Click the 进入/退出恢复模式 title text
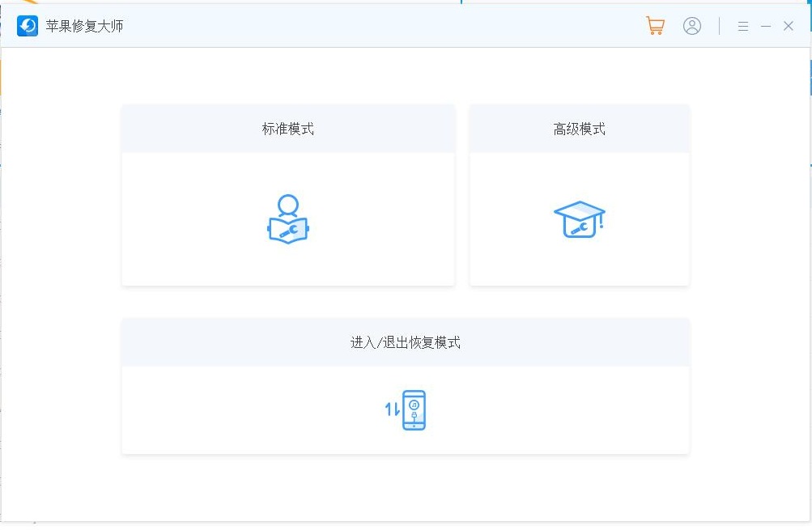Image resolution: width=812 pixels, height=530 pixels. (405, 341)
